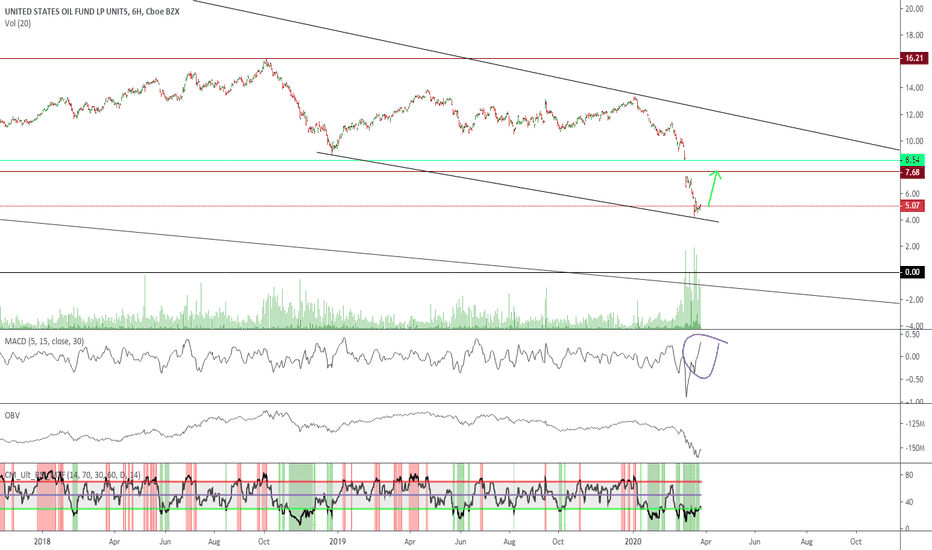Click the 2020 time axis label
This screenshot has width=932, height=550.
(x=634, y=542)
